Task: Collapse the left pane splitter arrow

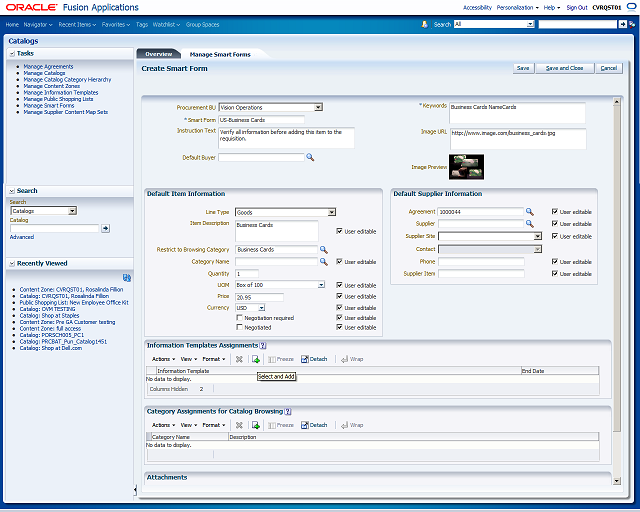Action: tap(135, 489)
